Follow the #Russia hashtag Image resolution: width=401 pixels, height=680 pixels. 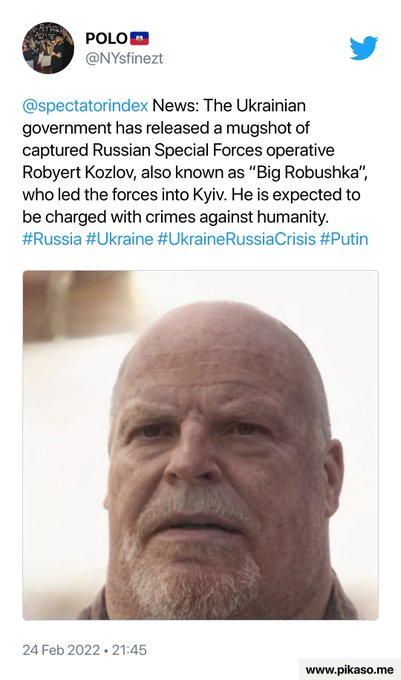point(52,239)
